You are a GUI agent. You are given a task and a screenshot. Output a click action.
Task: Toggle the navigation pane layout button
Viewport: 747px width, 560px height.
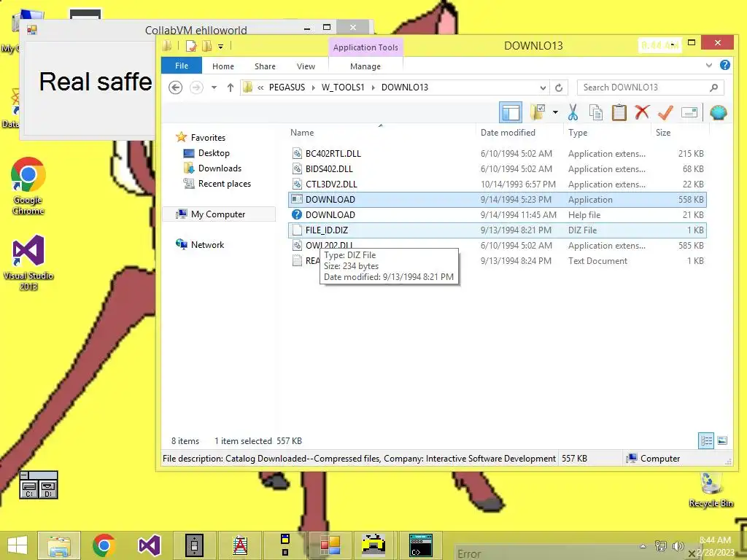[510, 113]
